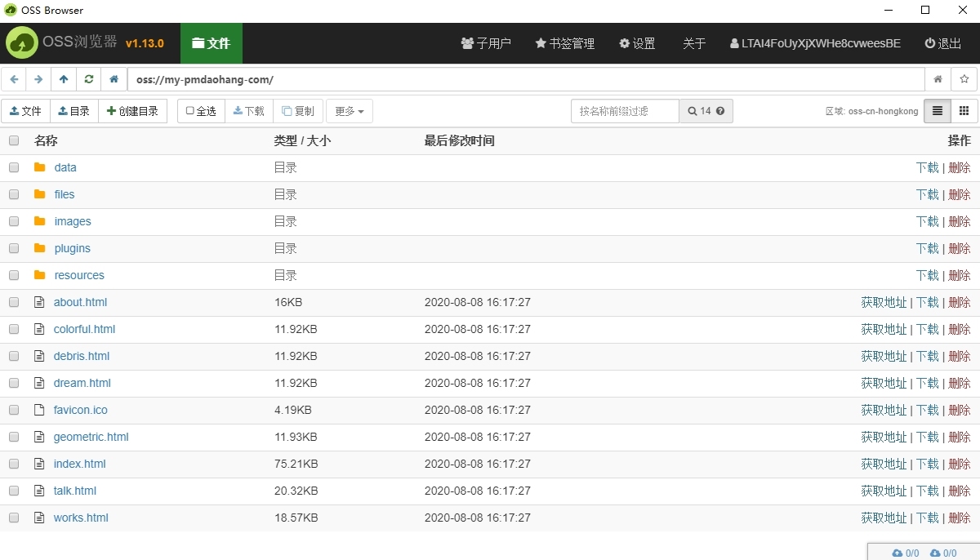The image size is (980, 560).
Task: Click the v1.13.0 version label
Action: click(145, 43)
